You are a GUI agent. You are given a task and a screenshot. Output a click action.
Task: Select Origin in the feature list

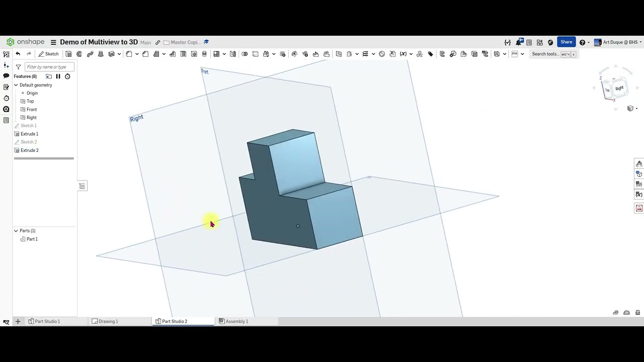click(32, 93)
